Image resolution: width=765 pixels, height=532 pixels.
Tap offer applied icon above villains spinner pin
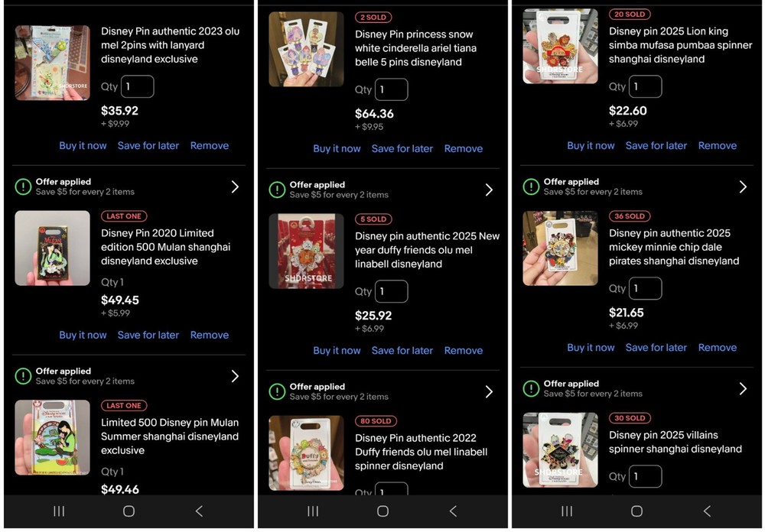click(x=531, y=388)
